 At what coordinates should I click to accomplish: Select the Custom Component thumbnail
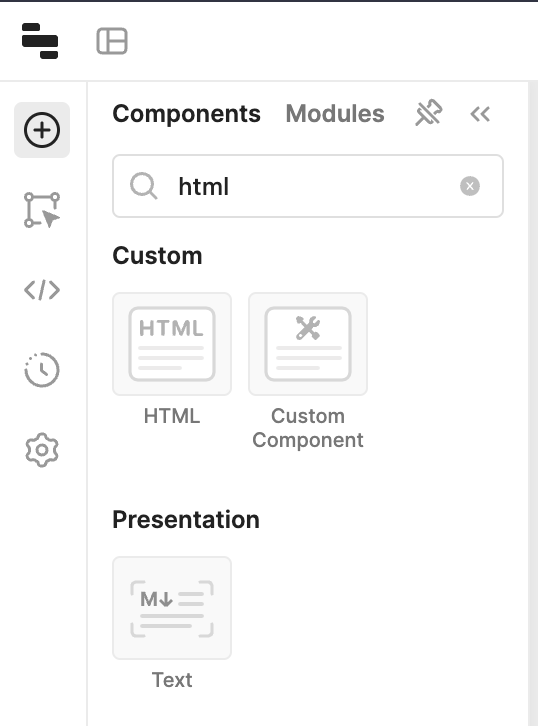pyautogui.click(x=308, y=344)
